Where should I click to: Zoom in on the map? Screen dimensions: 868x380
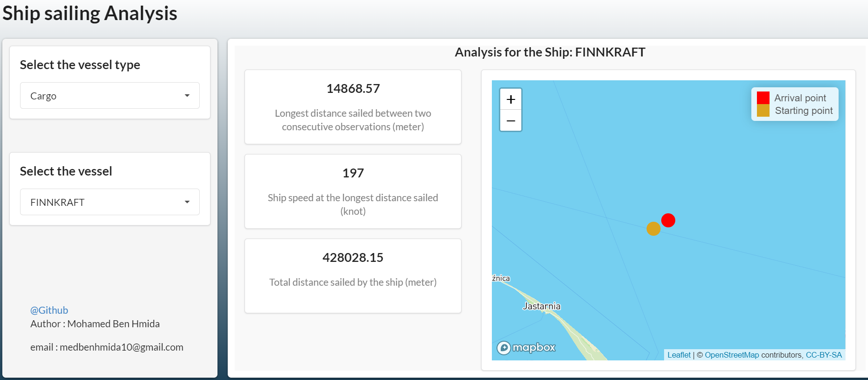point(511,99)
